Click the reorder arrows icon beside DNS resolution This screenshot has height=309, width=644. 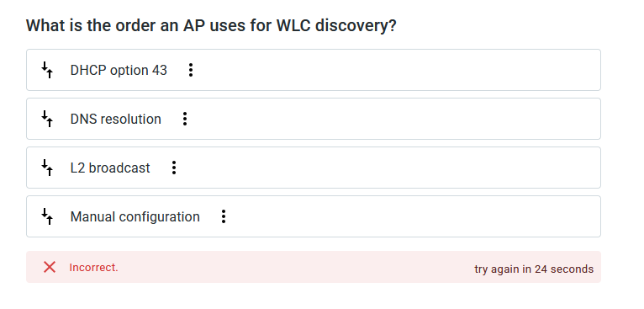click(x=48, y=119)
